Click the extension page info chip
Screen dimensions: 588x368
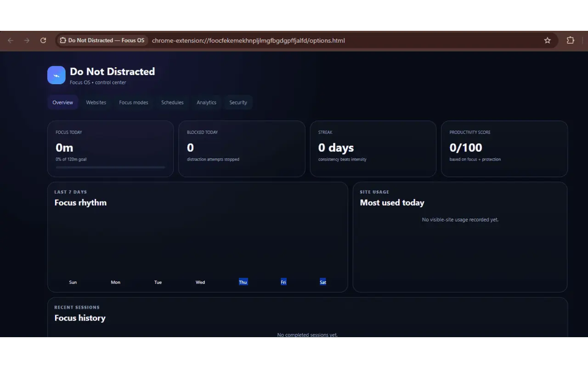[x=102, y=40]
